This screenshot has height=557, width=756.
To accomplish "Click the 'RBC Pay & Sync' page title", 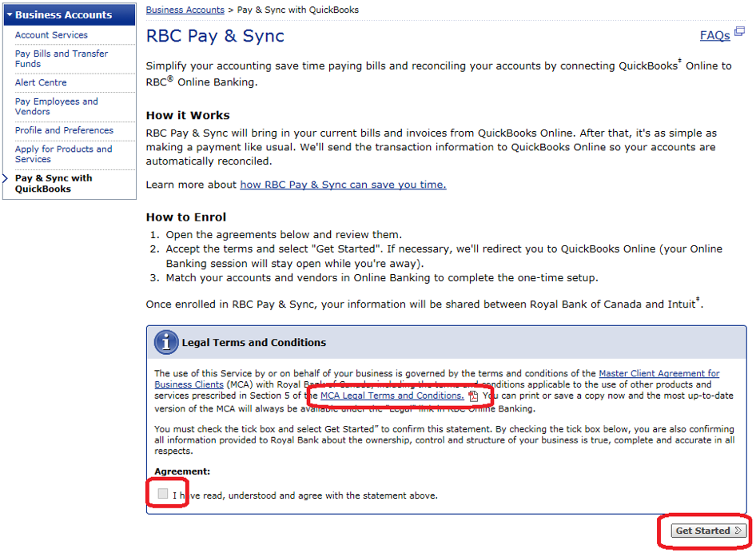I will tap(215, 36).
